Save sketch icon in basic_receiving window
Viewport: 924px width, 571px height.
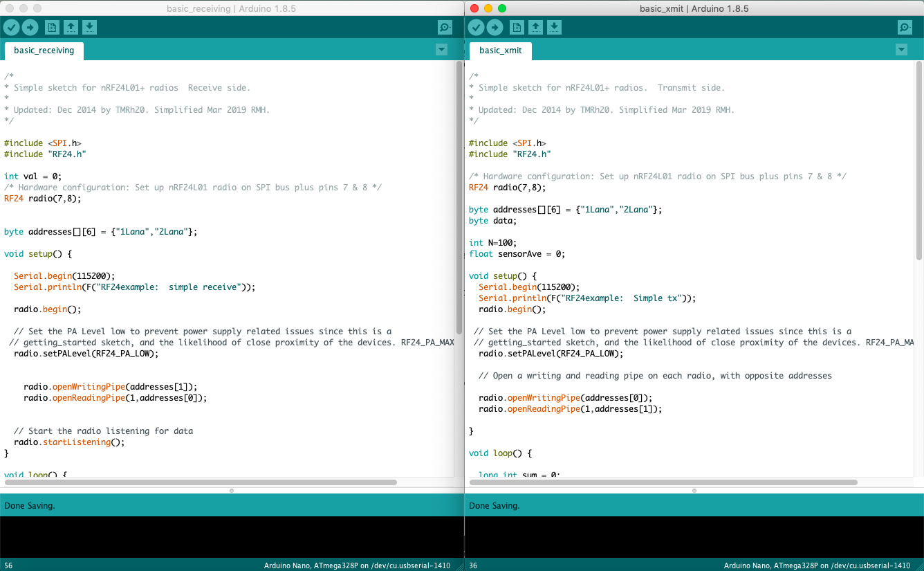tap(89, 27)
